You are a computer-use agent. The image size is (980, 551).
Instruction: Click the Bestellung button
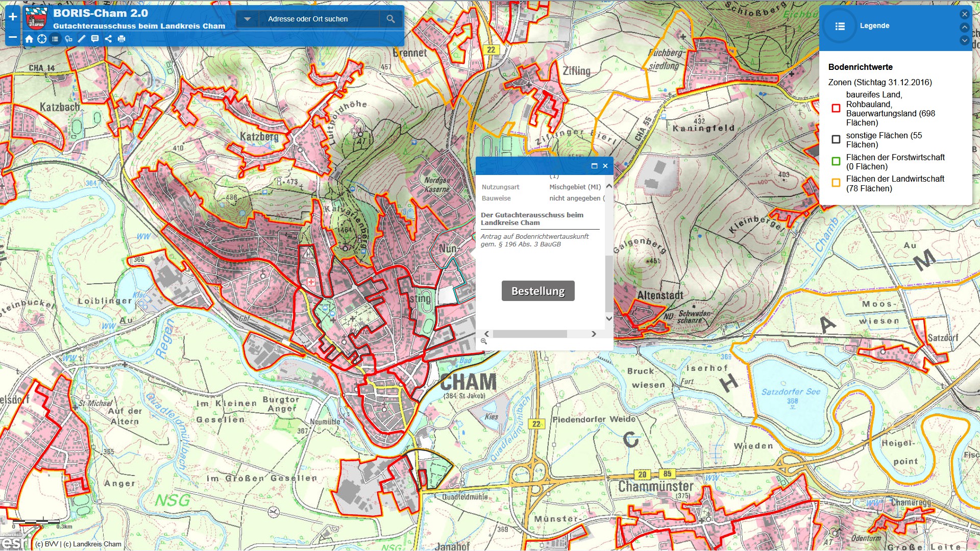538,291
